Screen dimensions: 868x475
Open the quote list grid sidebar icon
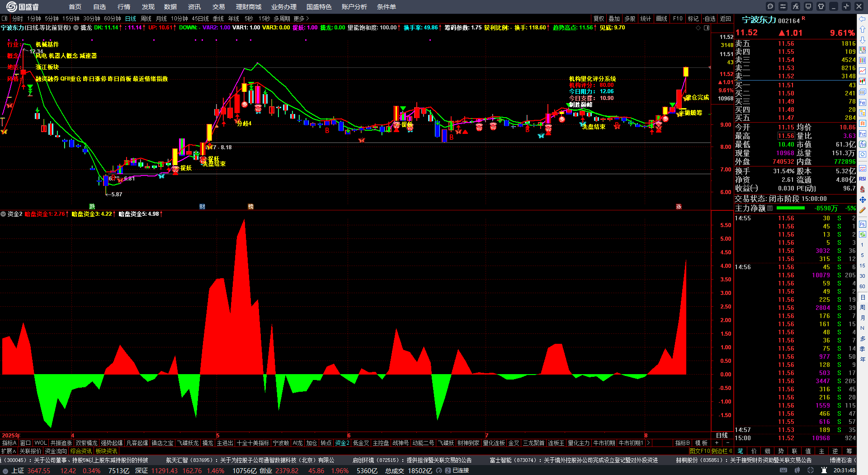[863, 60]
